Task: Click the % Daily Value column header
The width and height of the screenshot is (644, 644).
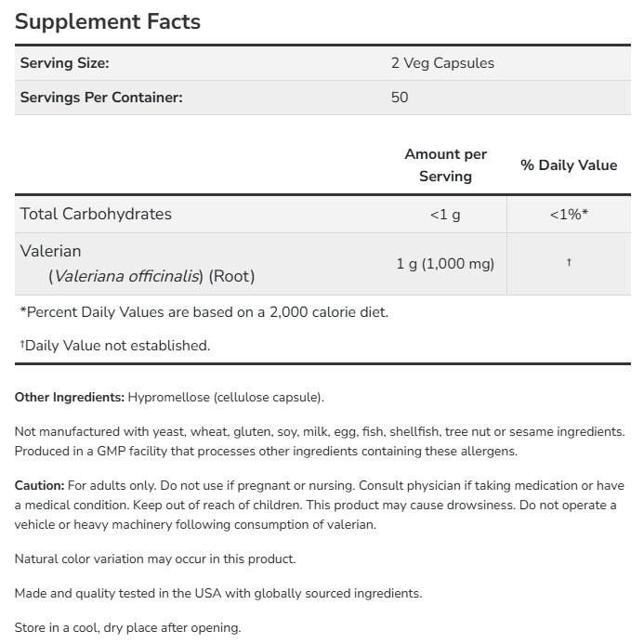Action: [x=568, y=164]
